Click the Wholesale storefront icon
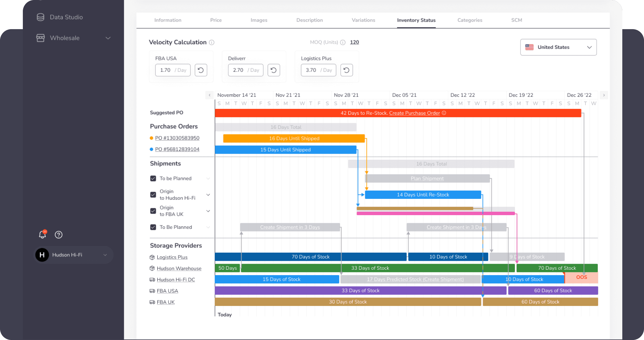Image resolution: width=644 pixels, height=340 pixels. pos(41,38)
